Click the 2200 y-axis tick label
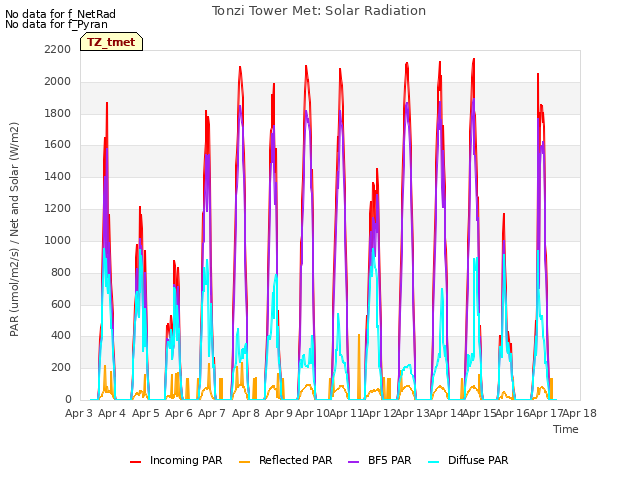Viewport: 640px width, 480px height. pyautogui.click(x=58, y=50)
